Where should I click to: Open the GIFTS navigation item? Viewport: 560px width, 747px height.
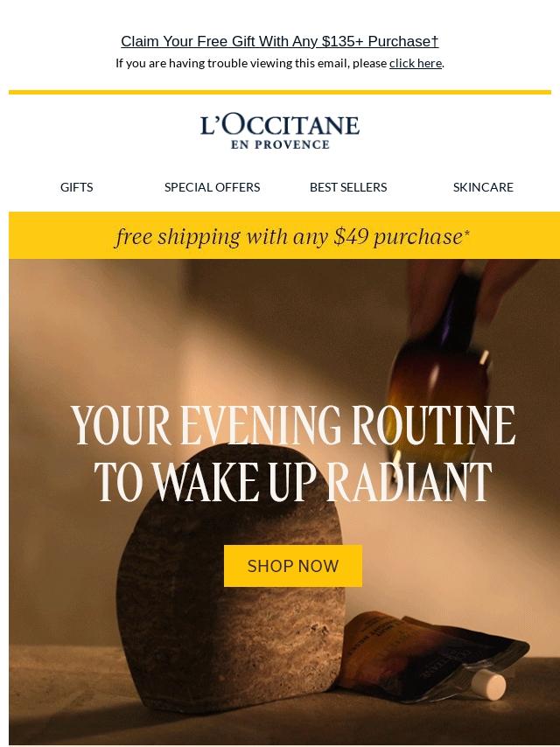(x=77, y=187)
